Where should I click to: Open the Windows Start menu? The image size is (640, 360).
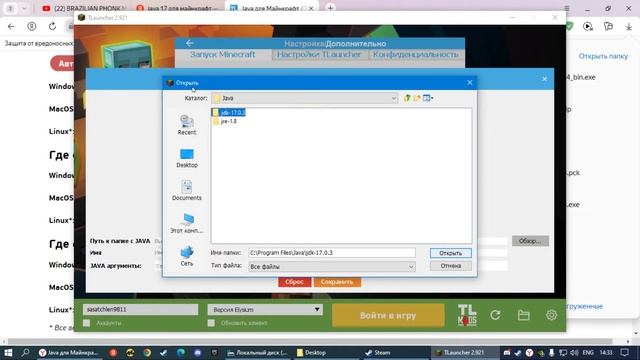coord(8,353)
